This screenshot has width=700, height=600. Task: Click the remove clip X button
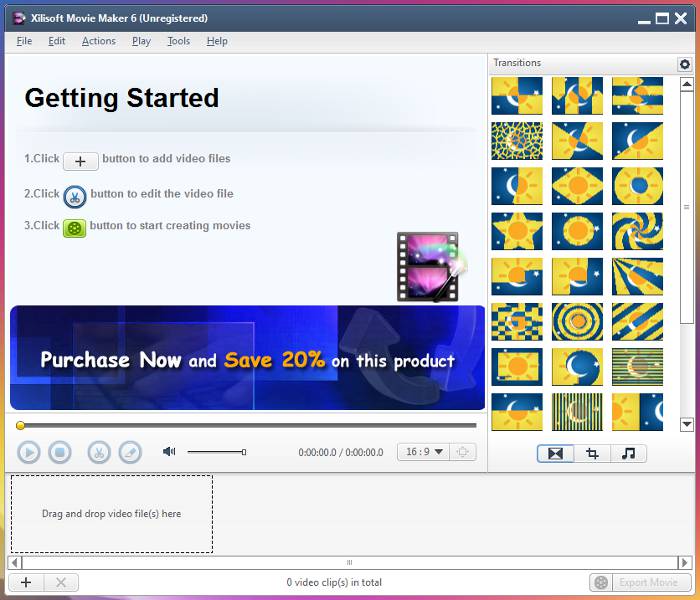[x=60, y=582]
